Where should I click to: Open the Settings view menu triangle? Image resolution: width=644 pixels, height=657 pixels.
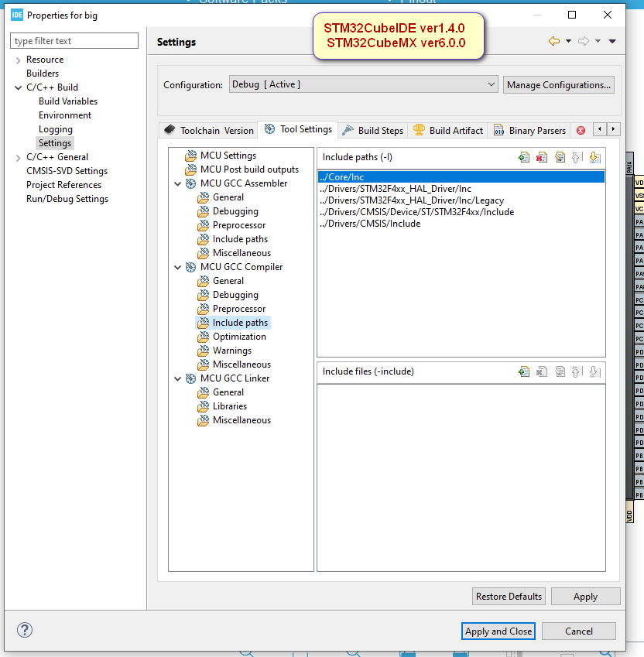point(612,41)
